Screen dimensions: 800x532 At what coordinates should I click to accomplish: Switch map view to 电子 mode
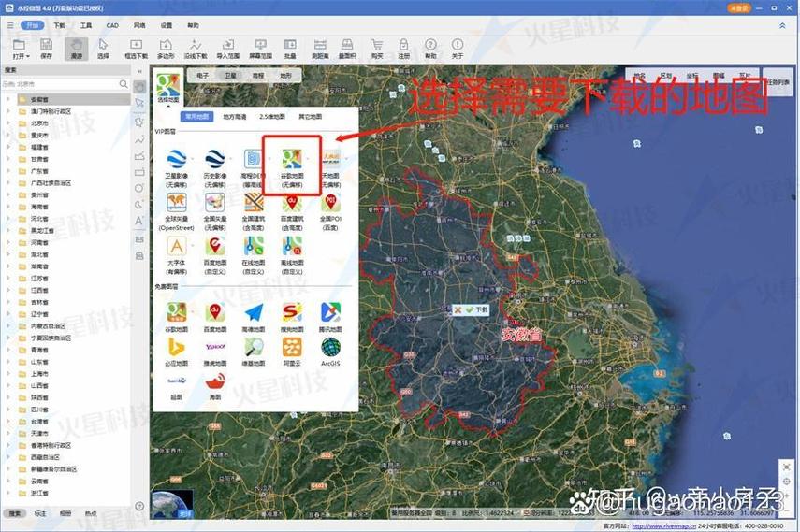point(202,76)
